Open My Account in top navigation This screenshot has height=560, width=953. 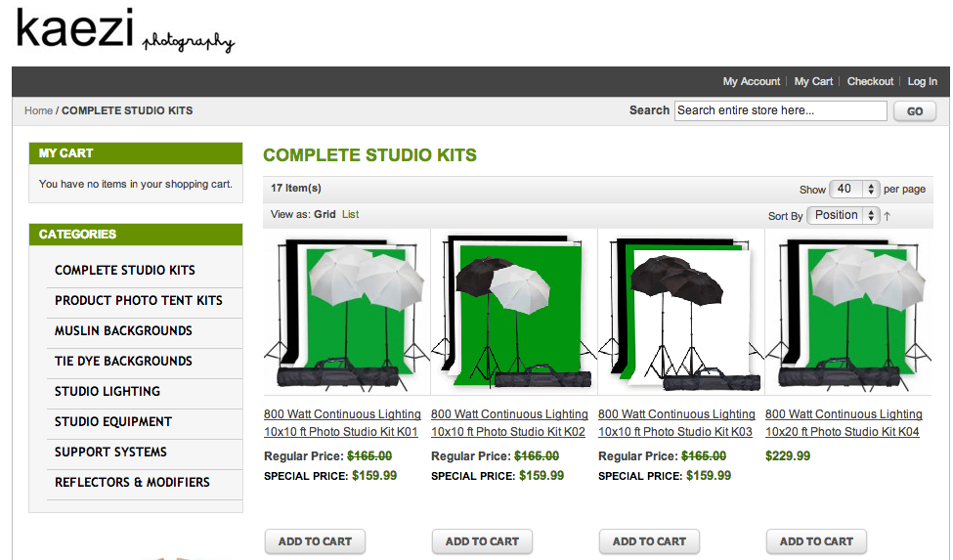pyautogui.click(x=752, y=81)
